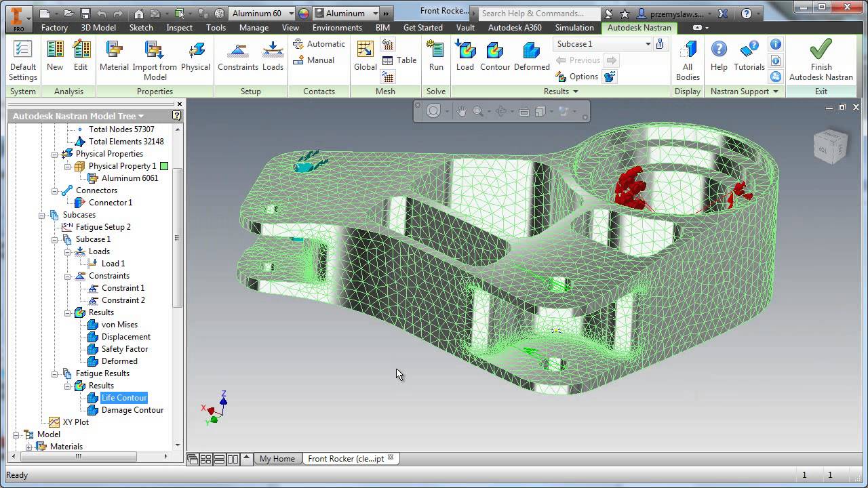Viewport: 868px width, 488px height.
Task: Open Nastran Tutorials
Action: tap(749, 56)
